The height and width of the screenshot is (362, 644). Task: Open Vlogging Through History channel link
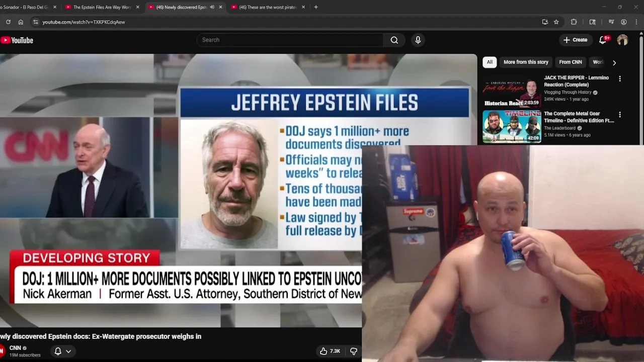569,93
